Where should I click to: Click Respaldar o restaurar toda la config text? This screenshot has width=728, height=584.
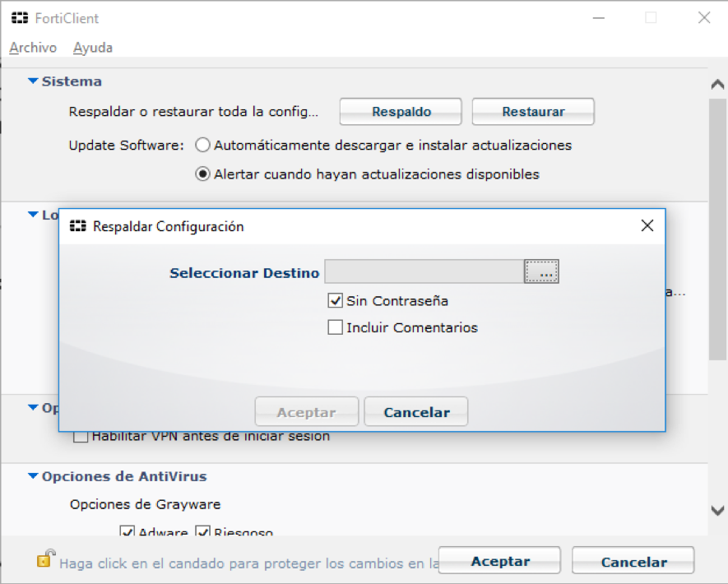click(x=193, y=112)
